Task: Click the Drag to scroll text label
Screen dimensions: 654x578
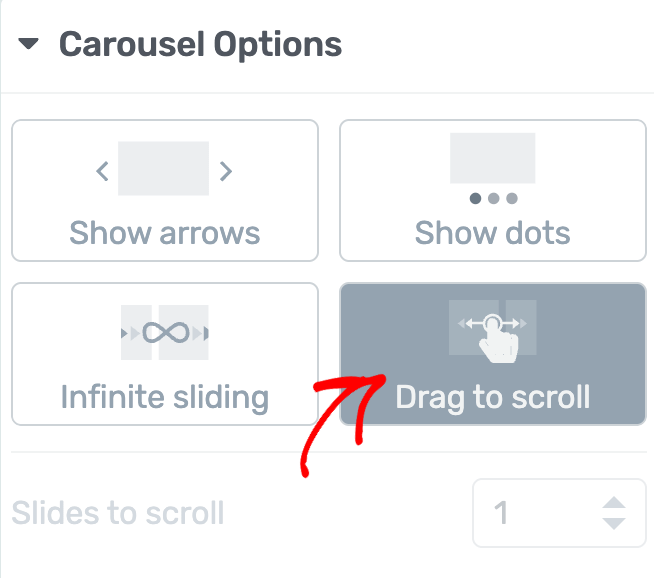Action: 493,398
